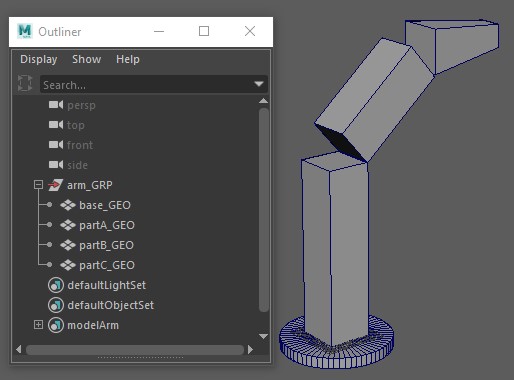The width and height of the screenshot is (514, 380).
Task: Maximize the Outliner window
Action: click(x=204, y=31)
